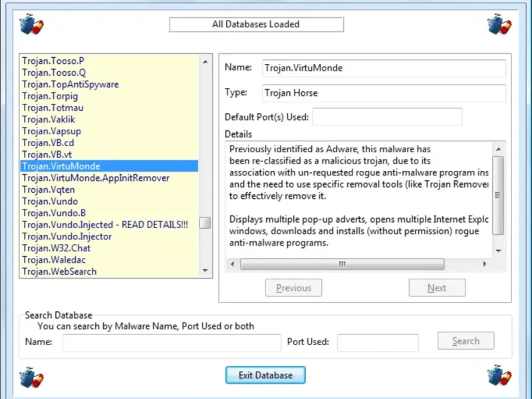This screenshot has width=532, height=399.
Task: Click the Type field showing Trojan Horse
Action: 384,93
